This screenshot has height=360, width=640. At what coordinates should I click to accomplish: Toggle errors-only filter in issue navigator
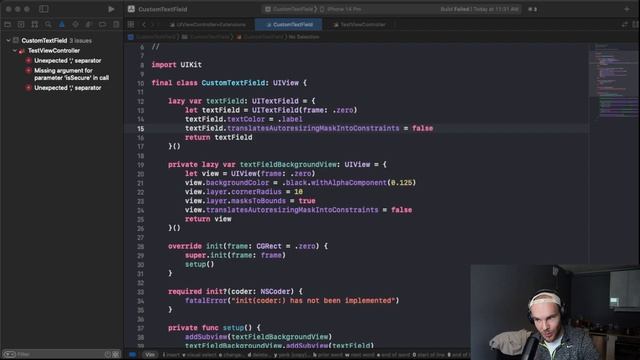click(x=116, y=354)
